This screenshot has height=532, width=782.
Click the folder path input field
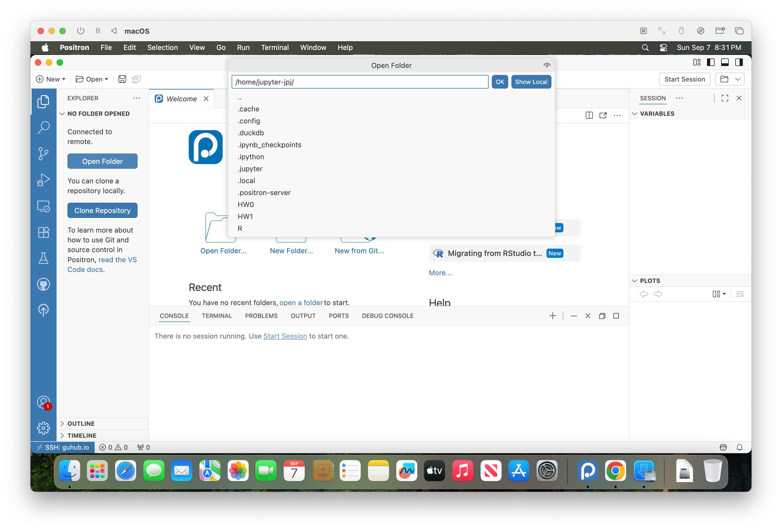pyautogui.click(x=360, y=82)
